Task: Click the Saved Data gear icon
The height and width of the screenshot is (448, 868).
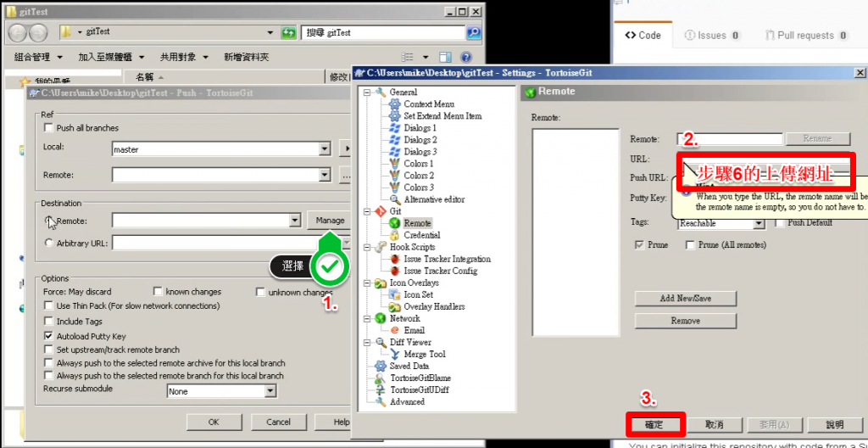Action: tap(381, 366)
